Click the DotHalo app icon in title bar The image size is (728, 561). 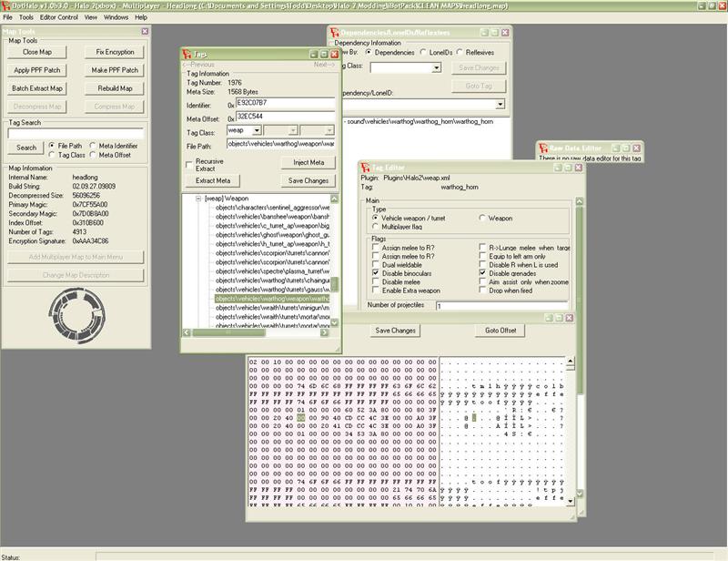[x=5, y=5]
